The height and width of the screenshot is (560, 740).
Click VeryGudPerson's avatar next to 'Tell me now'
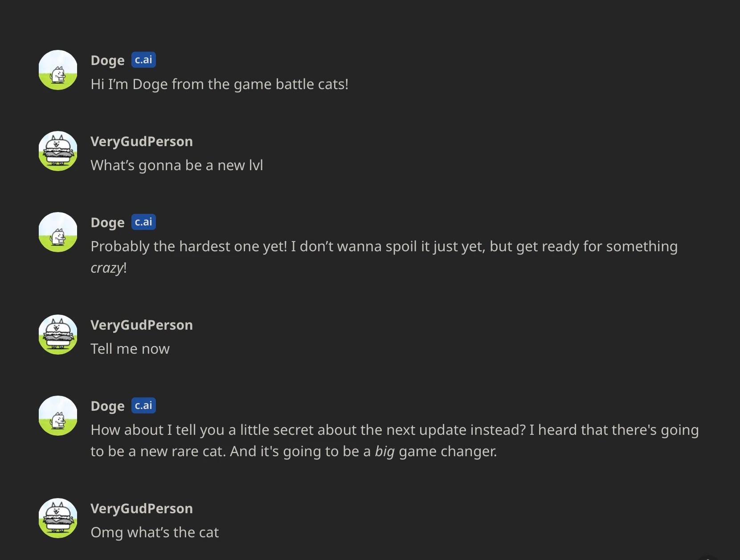[x=57, y=335]
